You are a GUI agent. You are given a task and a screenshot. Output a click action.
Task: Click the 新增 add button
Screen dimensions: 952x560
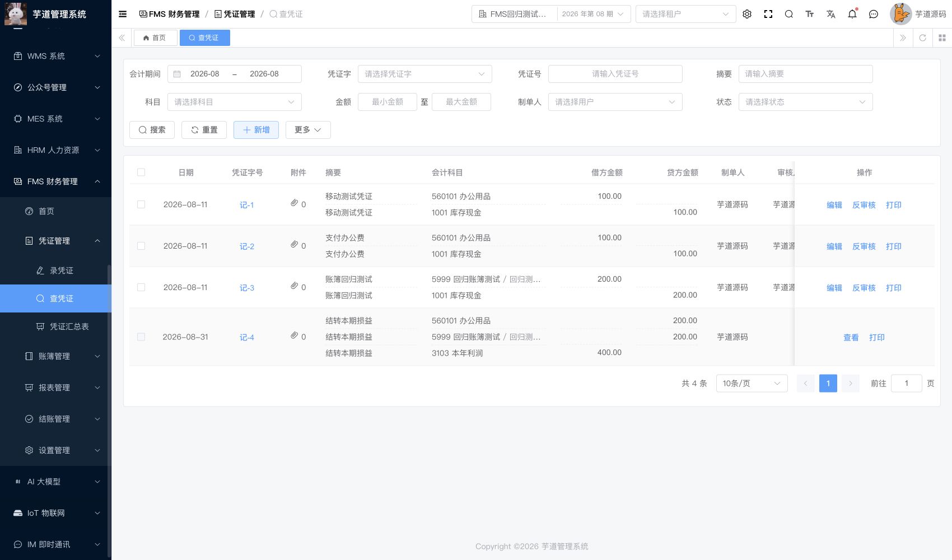point(256,130)
